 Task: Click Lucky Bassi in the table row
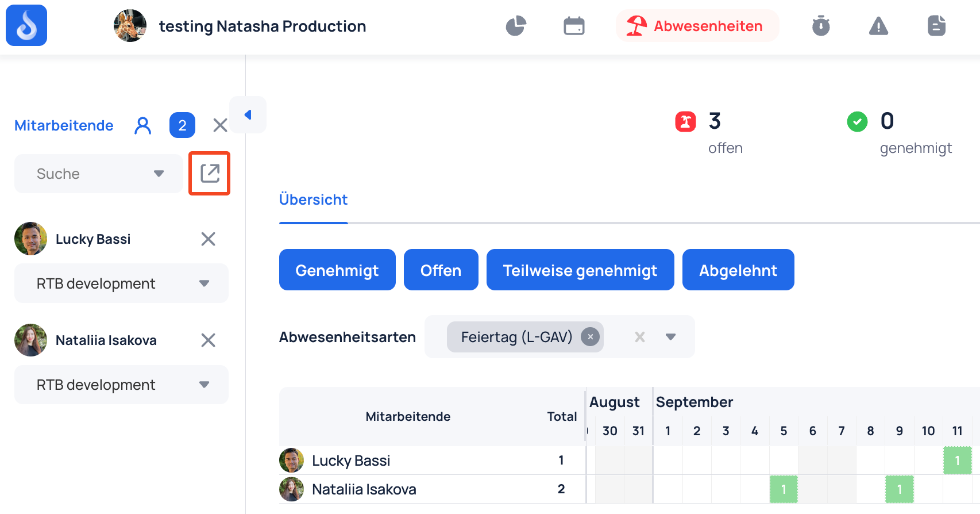coord(351,461)
